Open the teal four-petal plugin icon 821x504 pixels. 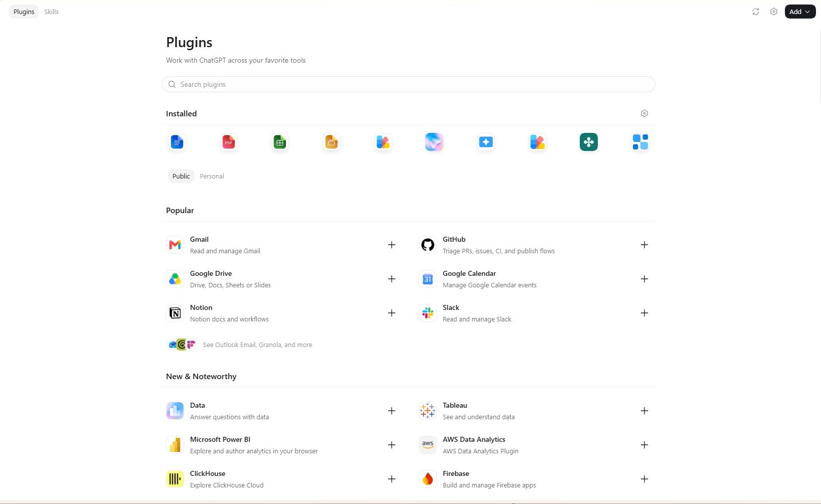(x=589, y=142)
